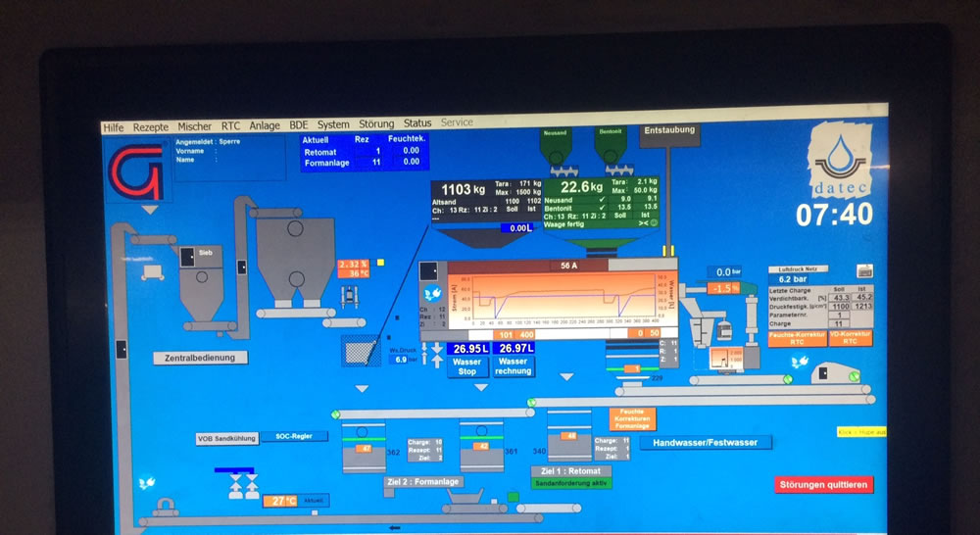The image size is (980, 535).
Task: Click the yellow square indicator beside the 2.32 % reading
Action: [x=380, y=264]
